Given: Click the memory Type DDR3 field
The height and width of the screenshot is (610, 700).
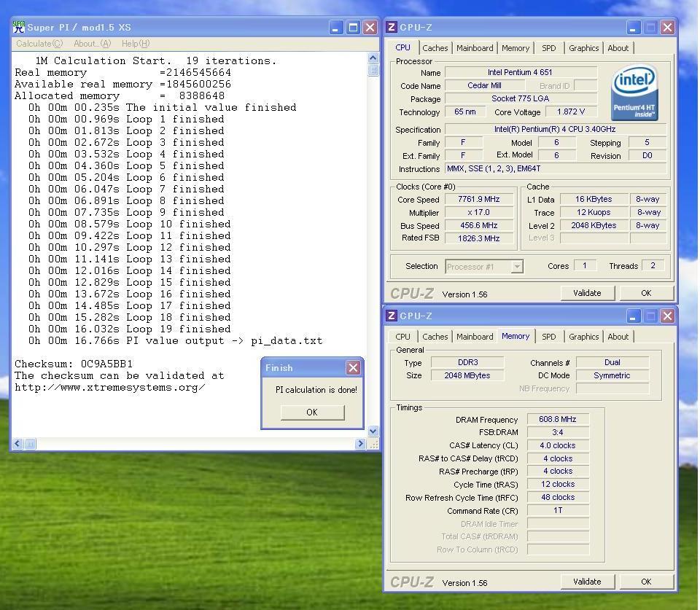Looking at the screenshot, I should 467,362.
